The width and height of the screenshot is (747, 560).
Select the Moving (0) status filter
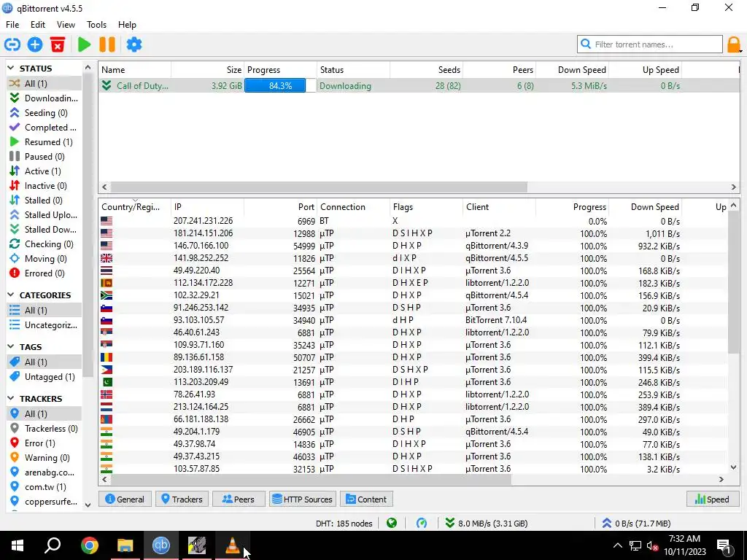tap(43, 259)
